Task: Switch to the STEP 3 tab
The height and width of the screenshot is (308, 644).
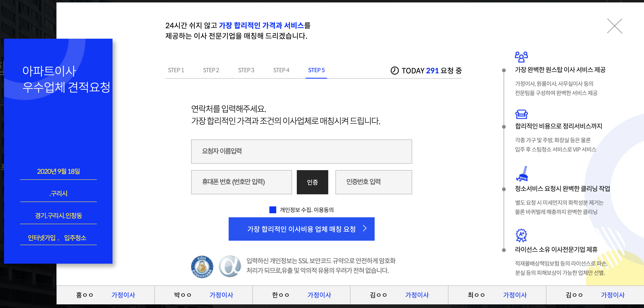Action: tap(246, 70)
